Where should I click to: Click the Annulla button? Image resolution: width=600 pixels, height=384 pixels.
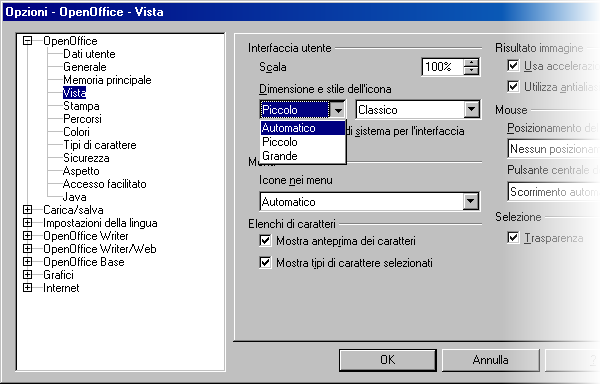[491, 360]
